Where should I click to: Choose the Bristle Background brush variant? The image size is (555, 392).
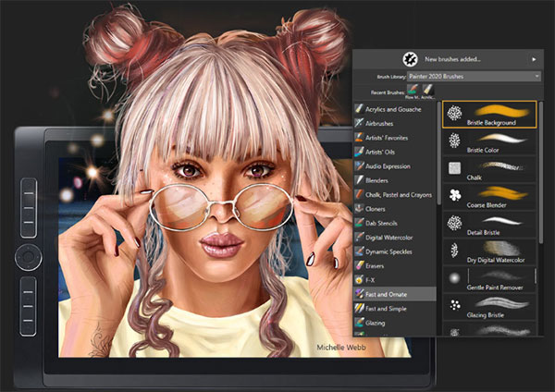tap(489, 115)
